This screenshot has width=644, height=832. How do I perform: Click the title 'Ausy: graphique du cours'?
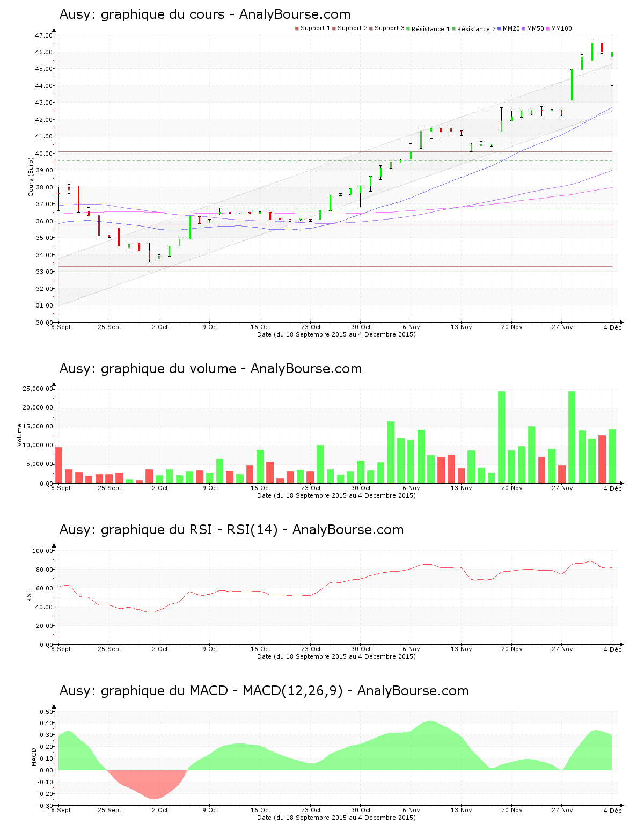point(142,14)
